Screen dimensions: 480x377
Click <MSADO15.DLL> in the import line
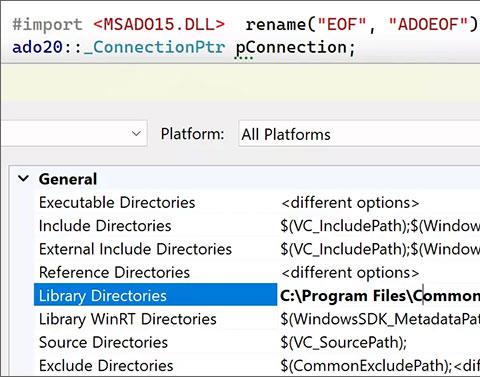159,24
